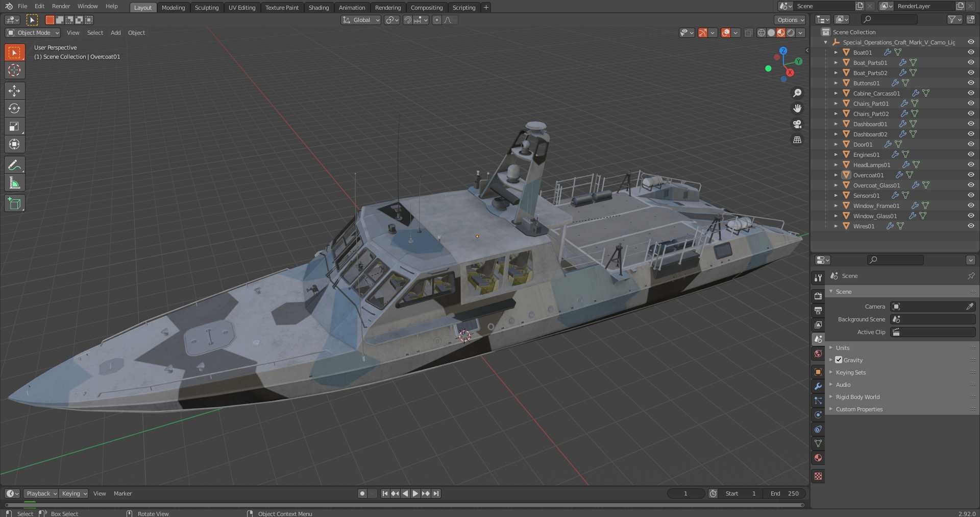The height and width of the screenshot is (517, 980).
Task: Toggle the camera view icon
Action: [x=797, y=124]
